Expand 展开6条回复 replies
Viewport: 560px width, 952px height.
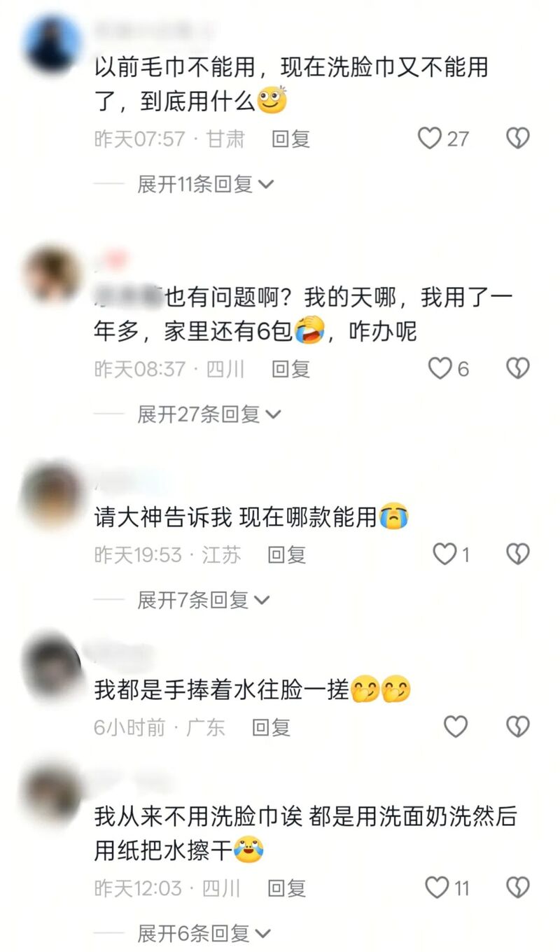[204, 932]
